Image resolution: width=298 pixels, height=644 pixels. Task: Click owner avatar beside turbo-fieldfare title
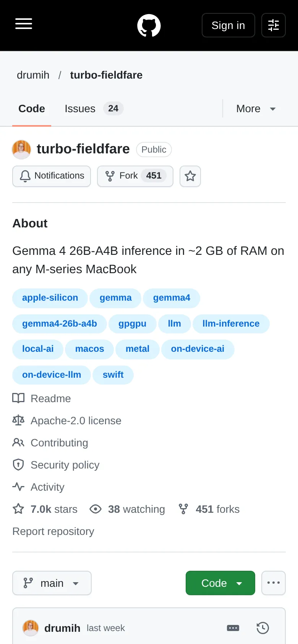pyautogui.click(x=21, y=150)
